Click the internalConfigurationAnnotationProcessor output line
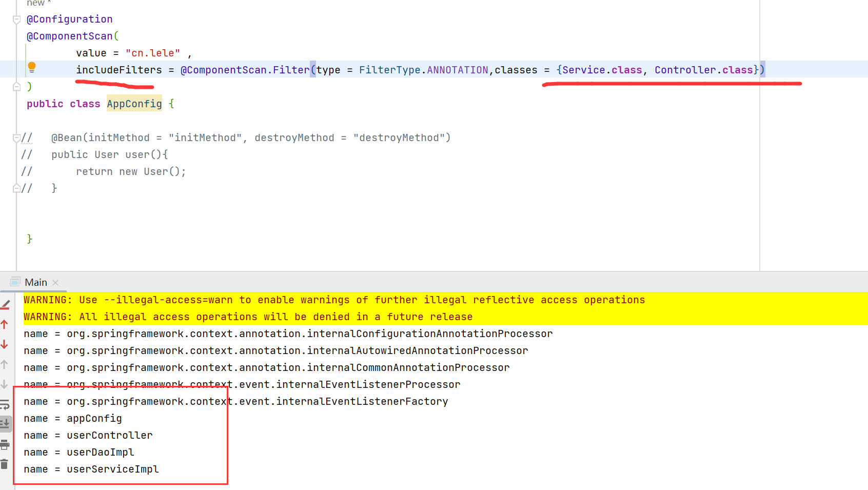Image resolution: width=868 pixels, height=490 pixels. pos(288,334)
